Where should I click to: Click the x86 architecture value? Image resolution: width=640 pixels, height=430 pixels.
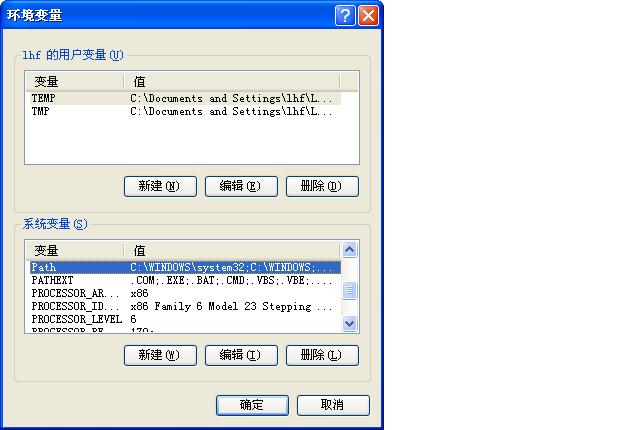(139, 293)
